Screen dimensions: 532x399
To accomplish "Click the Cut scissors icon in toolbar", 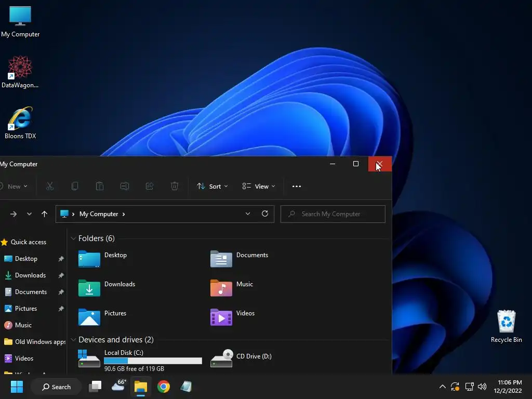I will click(x=50, y=186).
